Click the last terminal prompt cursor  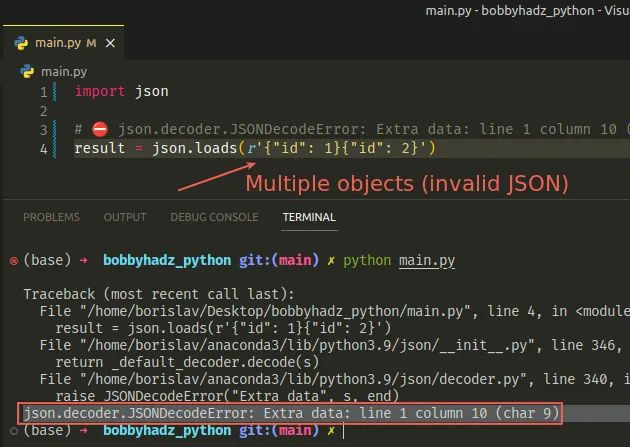[344, 431]
